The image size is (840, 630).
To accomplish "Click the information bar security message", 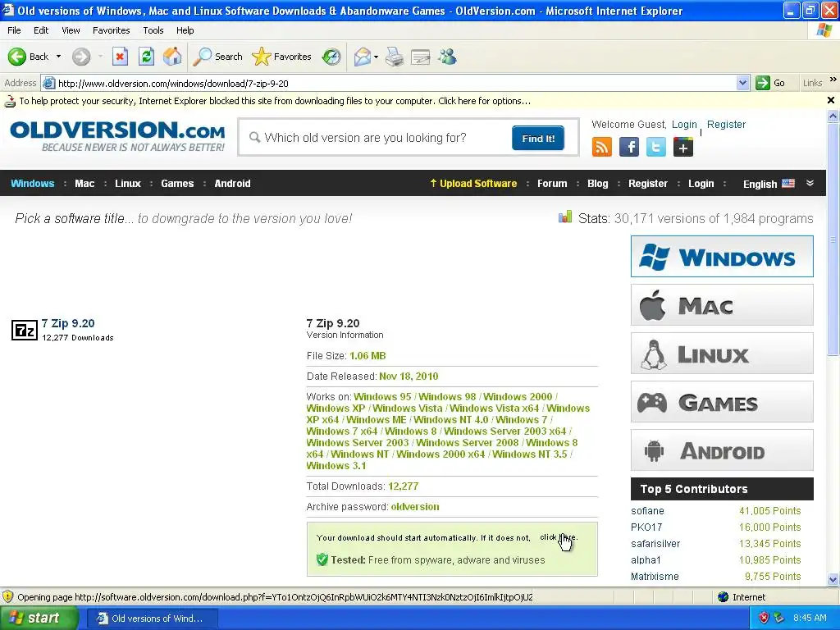I will click(275, 101).
